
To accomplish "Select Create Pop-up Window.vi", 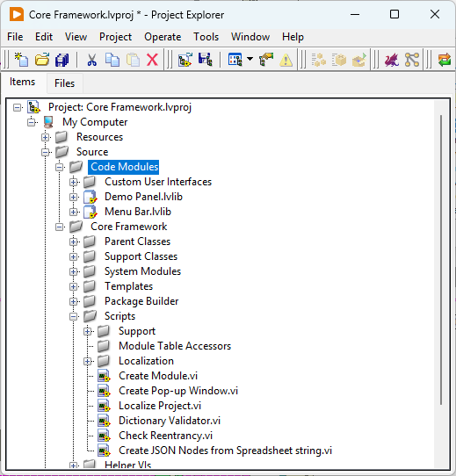I will [178, 391].
